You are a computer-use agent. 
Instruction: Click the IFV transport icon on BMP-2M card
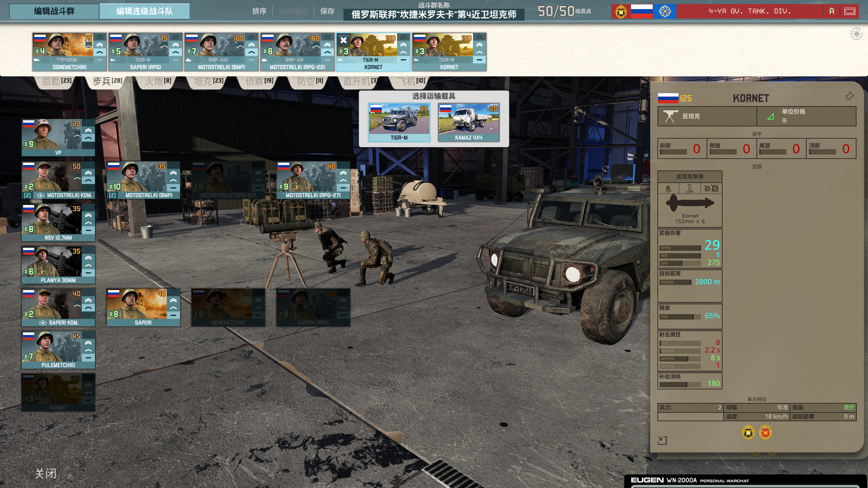[264, 60]
